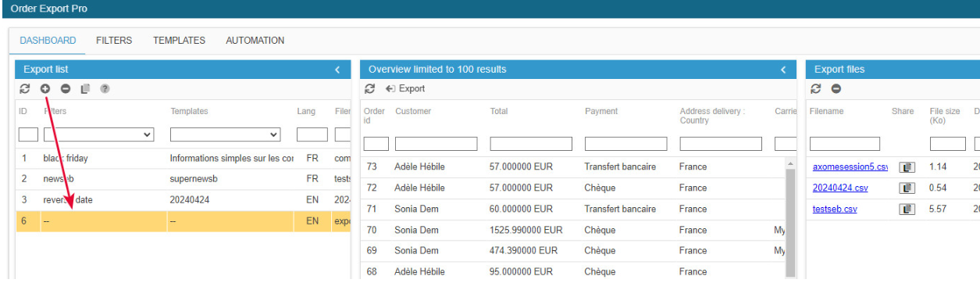
Task: Open testseb.csv file link
Action: 835,210
